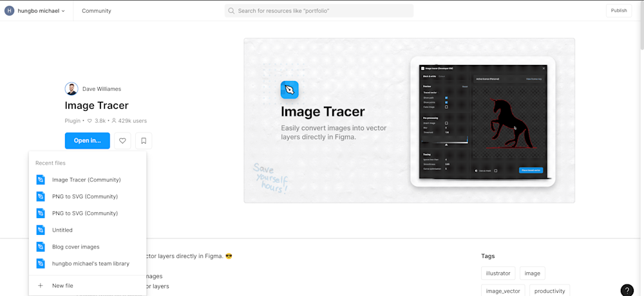Screen dimensions: 644x296
Task: Click the illustrator tag
Action: click(498, 273)
